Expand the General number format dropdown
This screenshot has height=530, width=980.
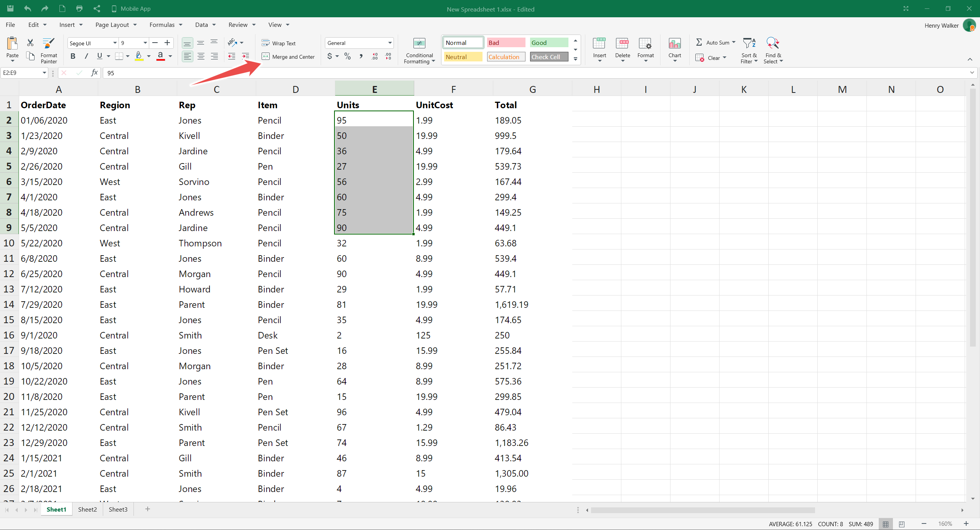tap(390, 43)
